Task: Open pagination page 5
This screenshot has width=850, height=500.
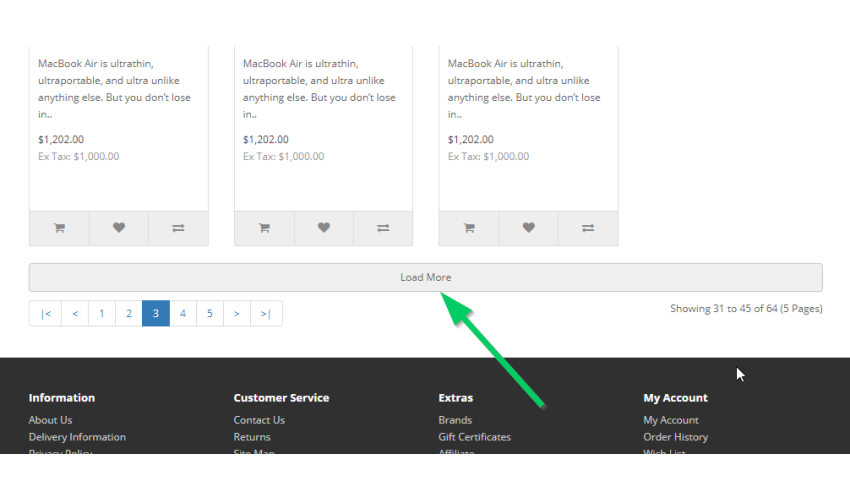Action: pos(210,313)
